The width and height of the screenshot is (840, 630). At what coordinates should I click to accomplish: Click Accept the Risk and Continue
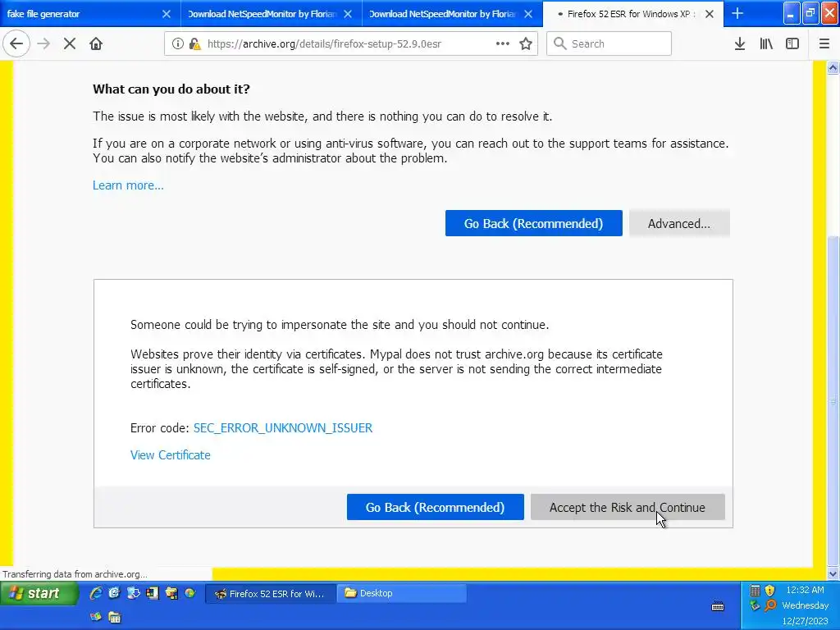[x=628, y=507]
